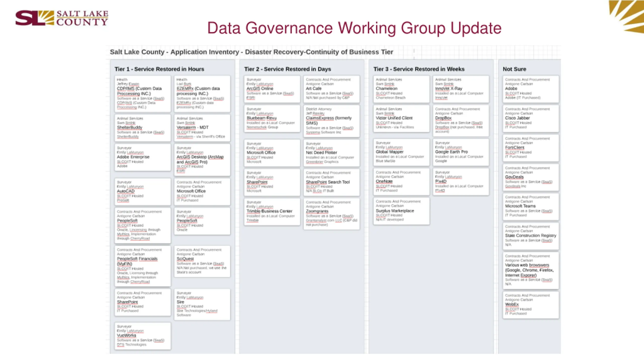The image size is (644, 362).
Task: Open the CDP/IMS (Custom Data Processing) card
Action: coord(143,94)
